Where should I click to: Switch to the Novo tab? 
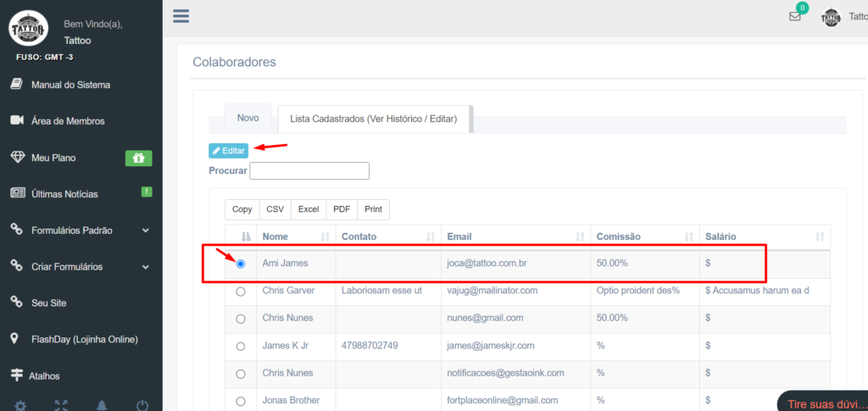(x=248, y=119)
